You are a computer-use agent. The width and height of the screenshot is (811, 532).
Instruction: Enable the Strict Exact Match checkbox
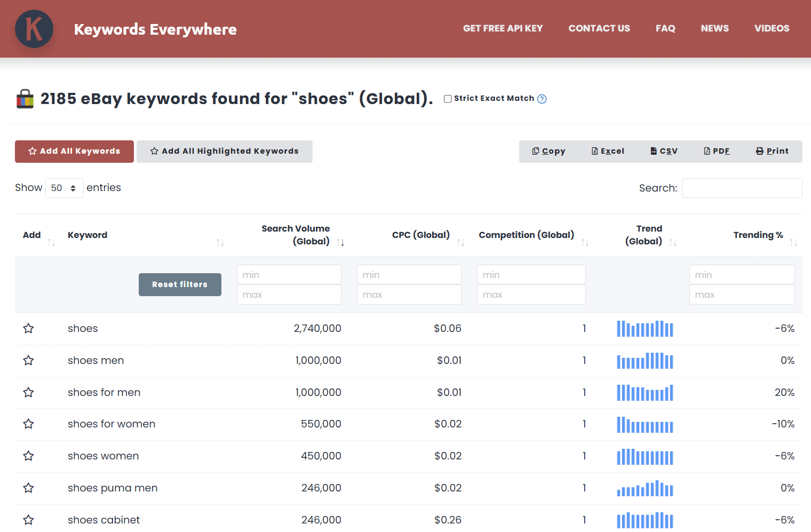click(x=448, y=99)
